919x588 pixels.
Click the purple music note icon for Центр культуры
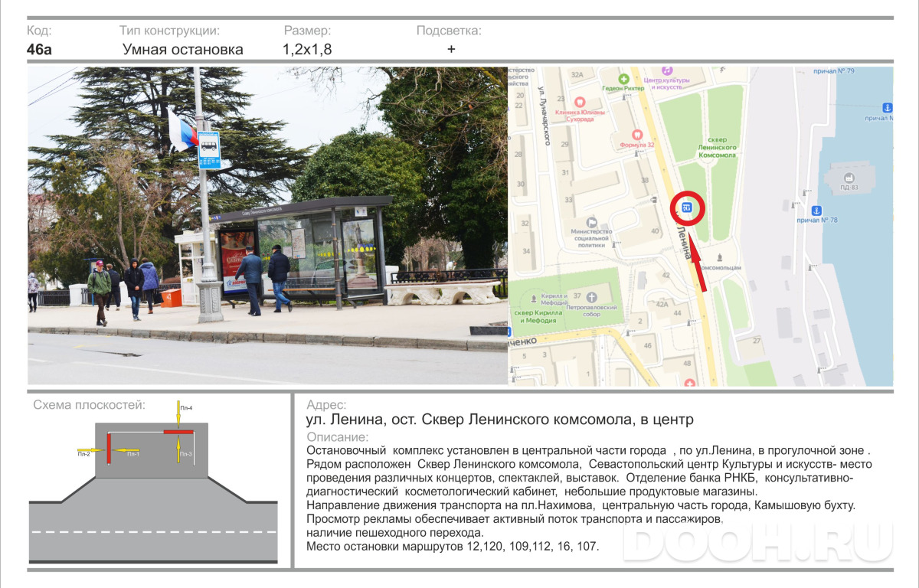click(669, 70)
